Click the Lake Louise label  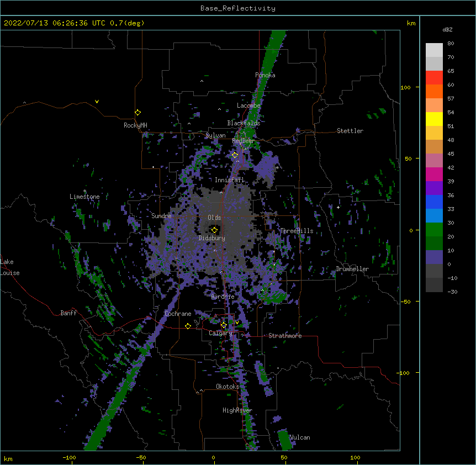[10, 267]
